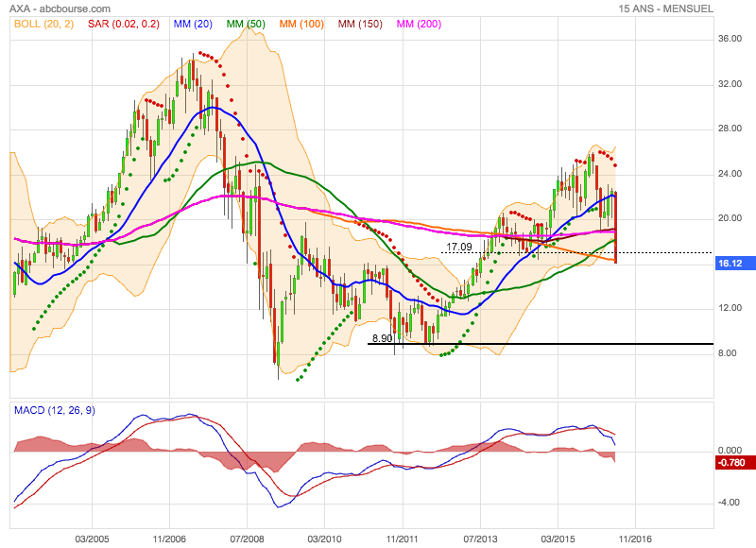Click the 20.00 price axis label
This screenshot has height=548, width=756.
coord(730,218)
